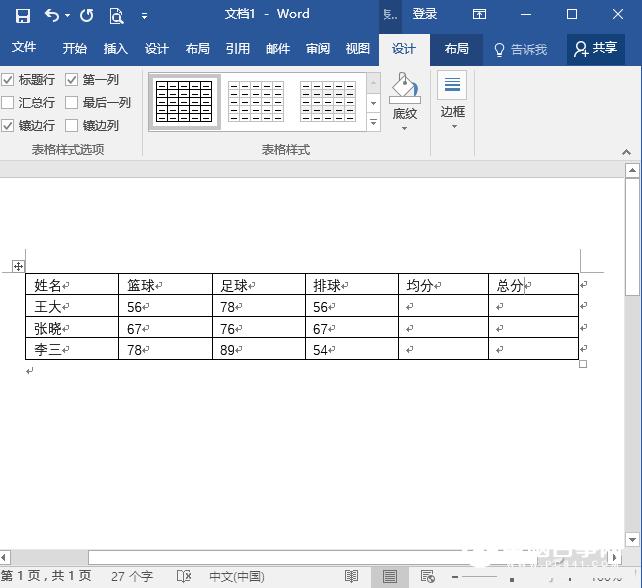The width and height of the screenshot is (642, 588).
Task: Enable the 最后一列 checkbox
Action: click(71, 102)
